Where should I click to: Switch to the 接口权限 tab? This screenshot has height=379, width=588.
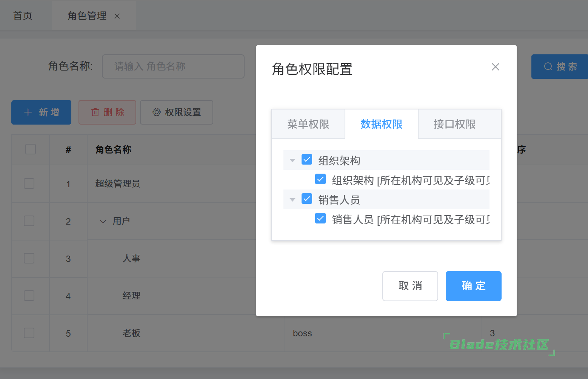454,124
